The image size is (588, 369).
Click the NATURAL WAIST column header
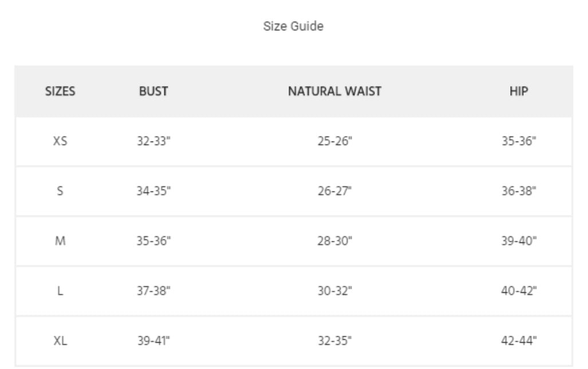point(334,91)
